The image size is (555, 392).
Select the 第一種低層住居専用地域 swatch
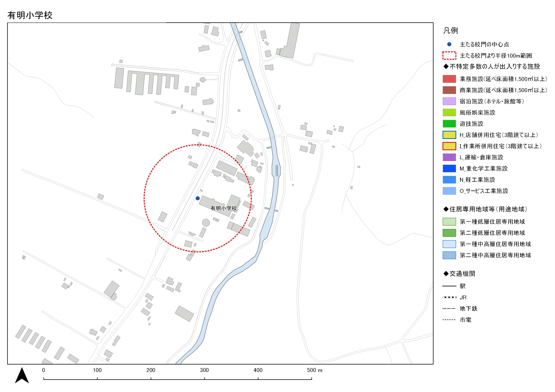[x=449, y=222]
